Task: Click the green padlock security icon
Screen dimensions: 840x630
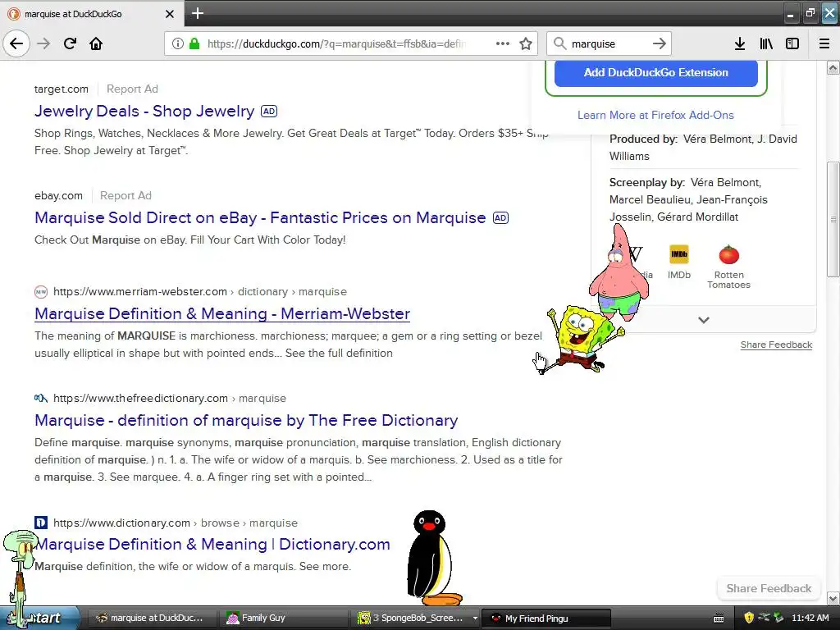Action: click(x=194, y=43)
